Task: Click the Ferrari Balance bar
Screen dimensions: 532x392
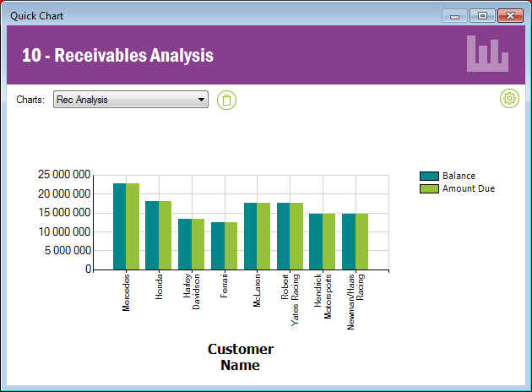Action: point(218,246)
